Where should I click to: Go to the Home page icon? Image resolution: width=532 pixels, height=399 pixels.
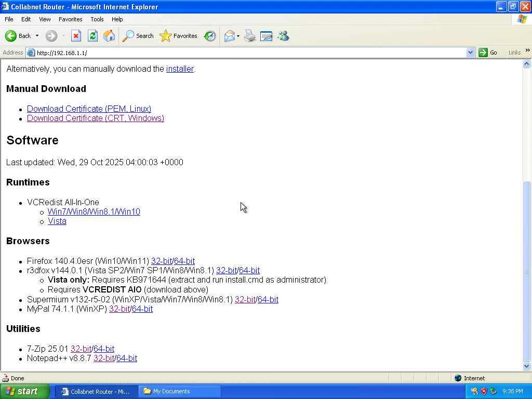(109, 36)
